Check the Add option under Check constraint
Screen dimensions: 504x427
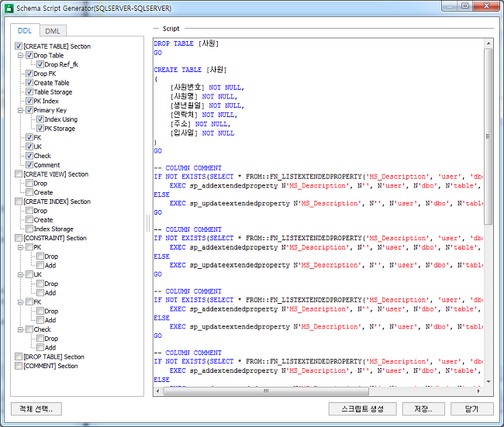pos(40,348)
